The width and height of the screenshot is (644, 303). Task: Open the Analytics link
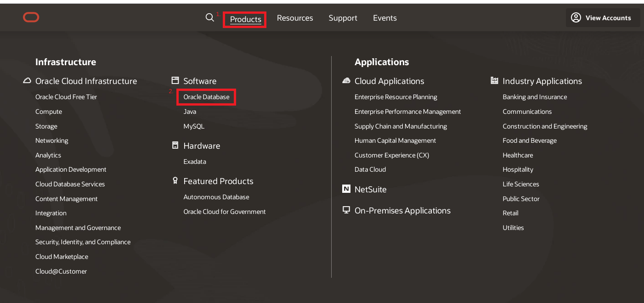tap(48, 155)
